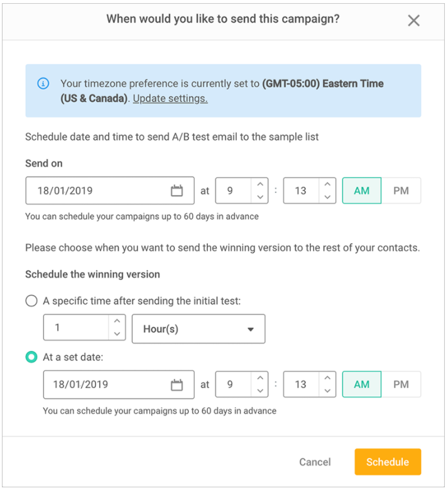Increase winning version hour with up arrow
Image resolution: width=448 pixels, height=493 pixels.
(x=261, y=378)
